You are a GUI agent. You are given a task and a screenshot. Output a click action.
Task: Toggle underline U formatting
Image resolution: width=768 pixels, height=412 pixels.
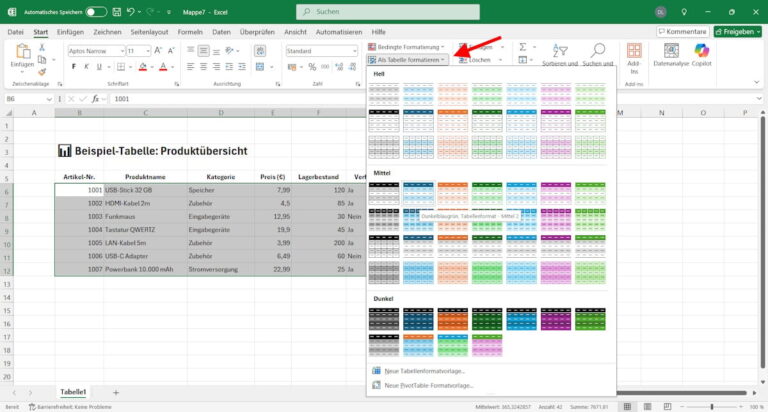coord(99,67)
